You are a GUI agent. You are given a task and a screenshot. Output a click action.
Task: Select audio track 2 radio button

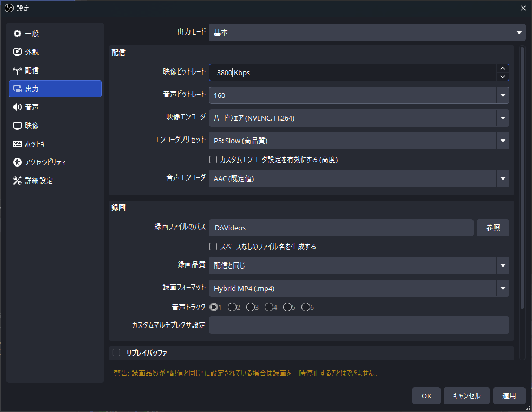click(232, 307)
